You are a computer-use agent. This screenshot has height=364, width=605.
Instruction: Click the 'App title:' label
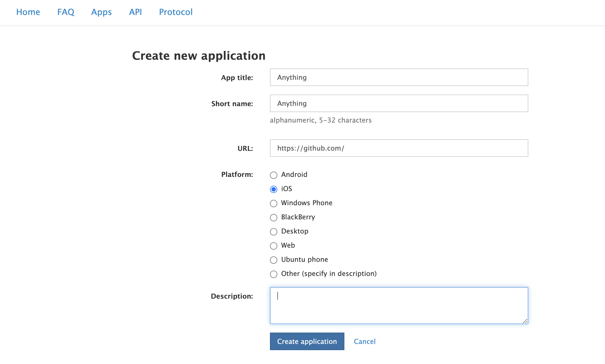click(x=237, y=78)
